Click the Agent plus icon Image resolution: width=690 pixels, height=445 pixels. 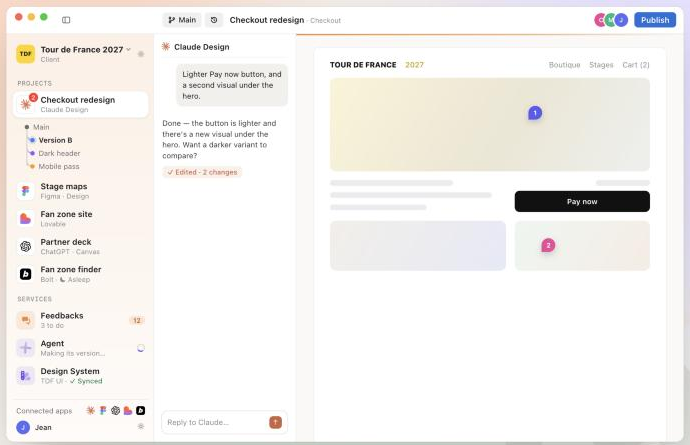pos(26,348)
